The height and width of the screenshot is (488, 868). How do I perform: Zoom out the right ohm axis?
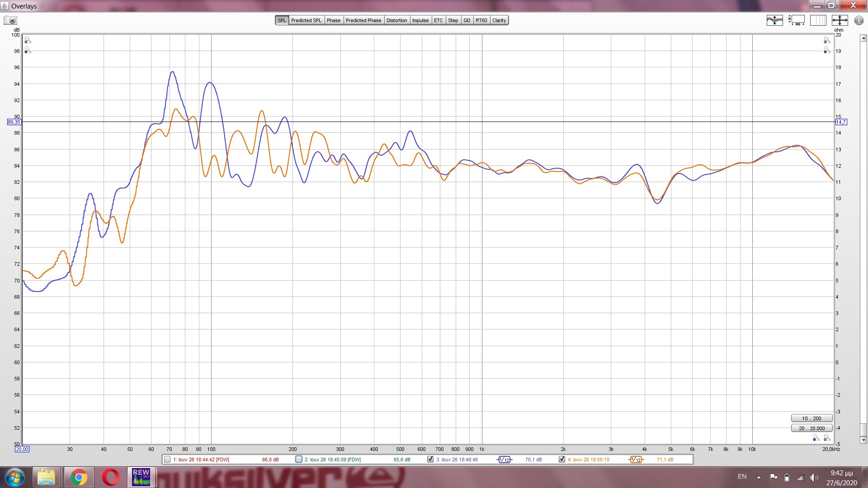pos(827,50)
